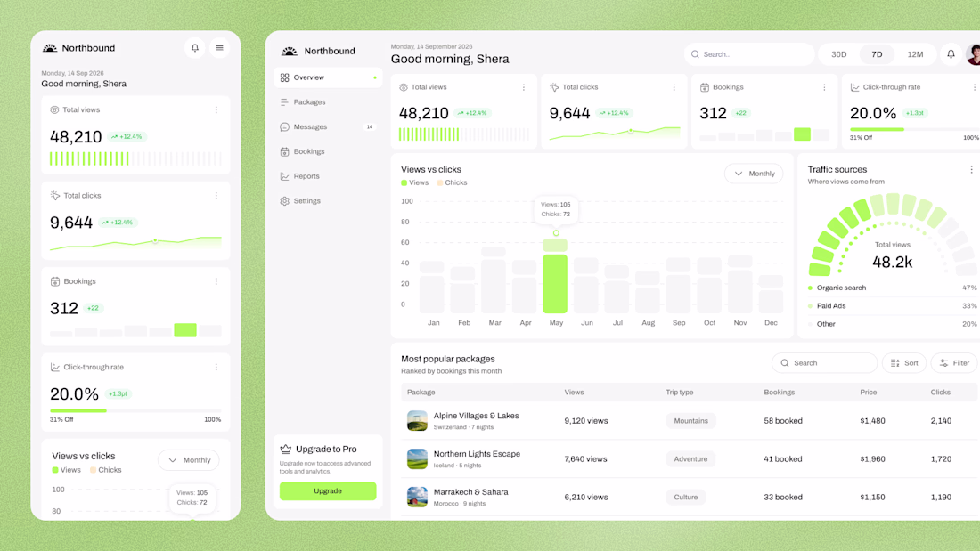Click the Marrakech & Sahara thumbnail
The width and height of the screenshot is (980, 551).
(417, 498)
